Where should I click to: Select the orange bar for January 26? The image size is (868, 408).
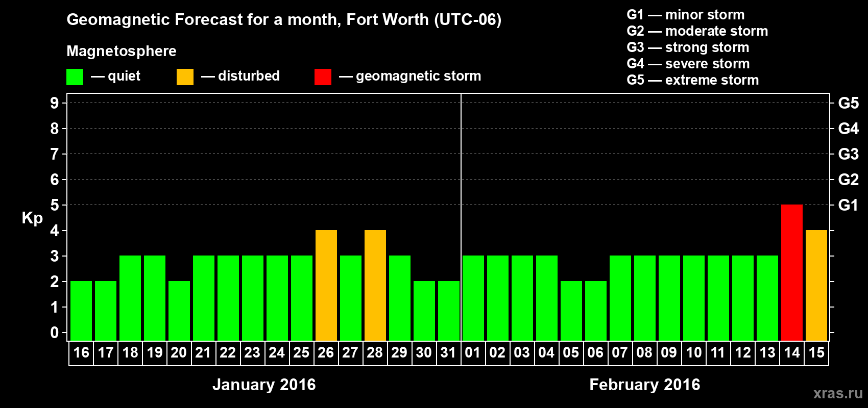click(x=326, y=286)
